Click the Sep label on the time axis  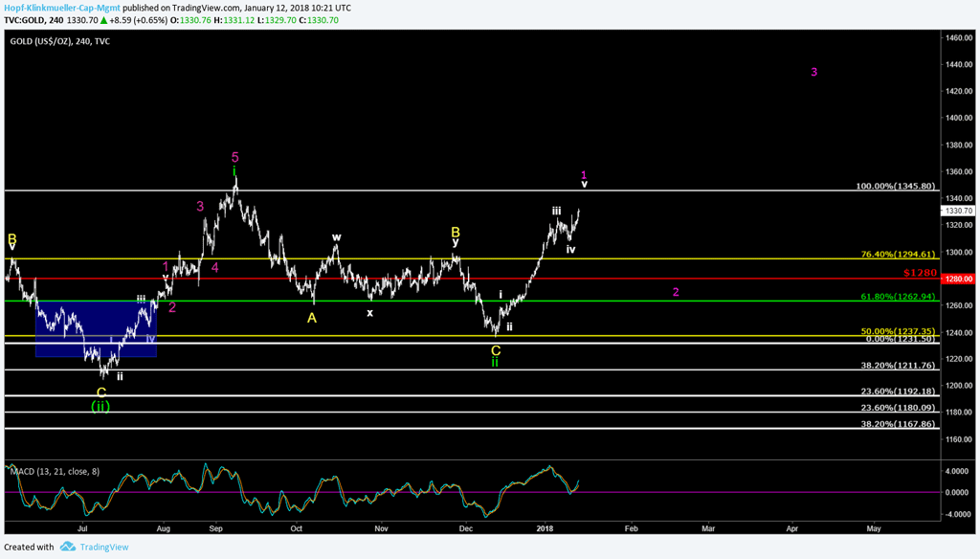216,527
